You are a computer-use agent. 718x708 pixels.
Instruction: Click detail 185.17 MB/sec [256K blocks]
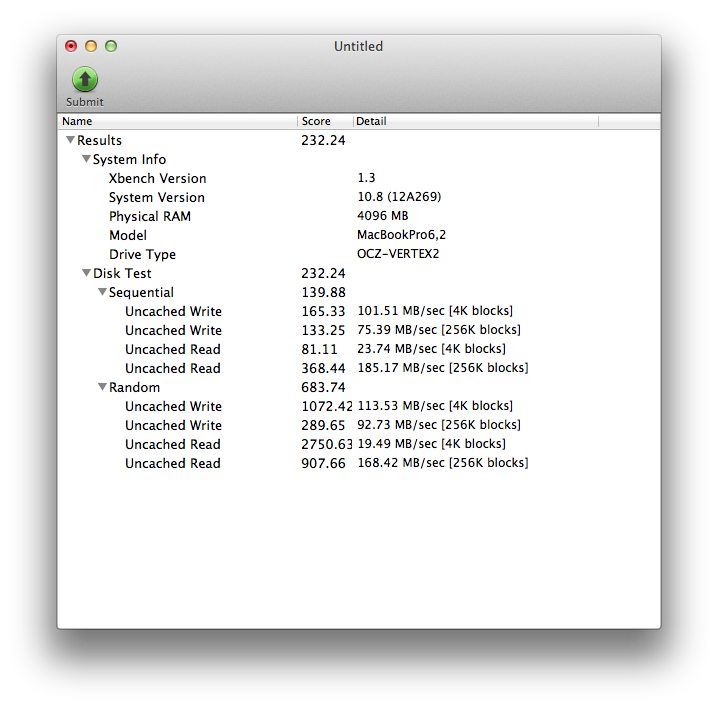[x=443, y=368]
